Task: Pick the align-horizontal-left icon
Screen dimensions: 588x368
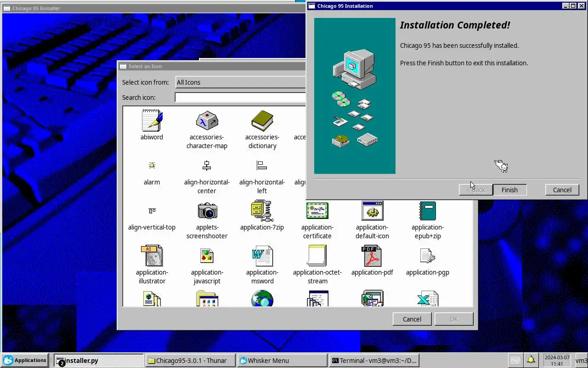Action: pos(262,166)
